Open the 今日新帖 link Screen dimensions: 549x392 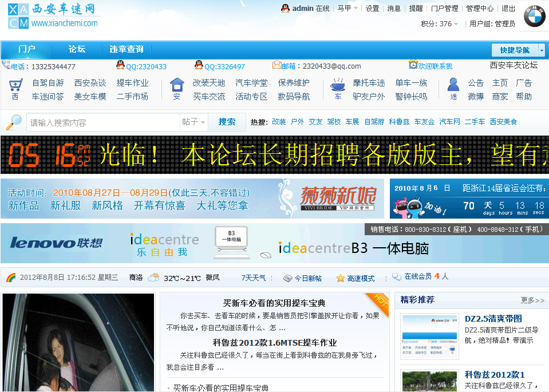coord(308,278)
